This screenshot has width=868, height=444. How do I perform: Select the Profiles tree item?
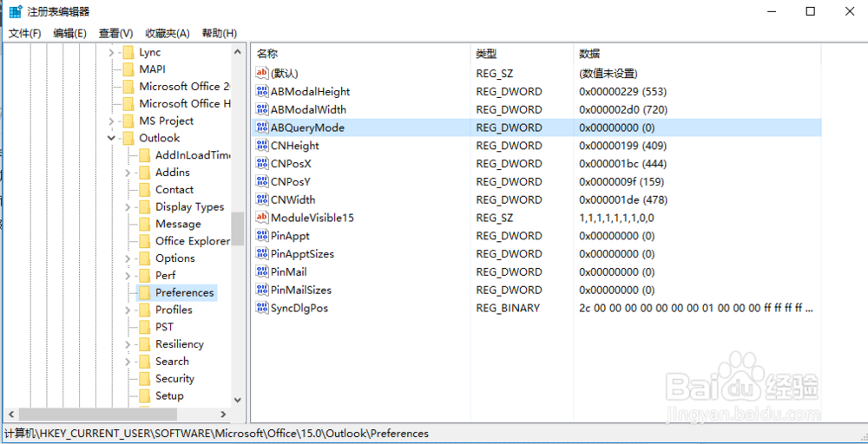click(174, 310)
